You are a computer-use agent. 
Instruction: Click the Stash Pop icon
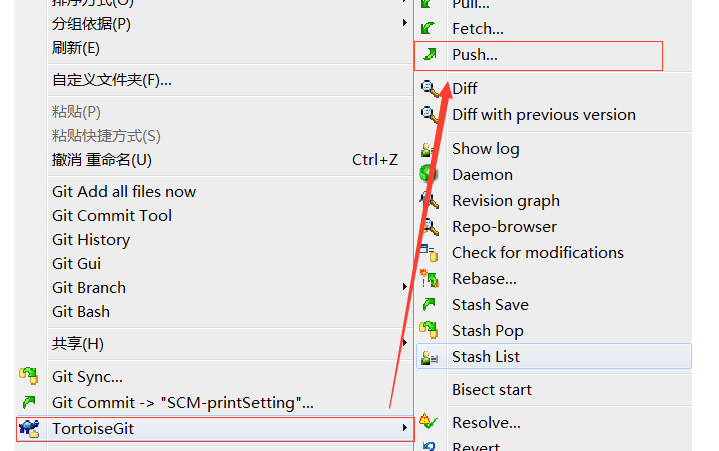(429, 330)
